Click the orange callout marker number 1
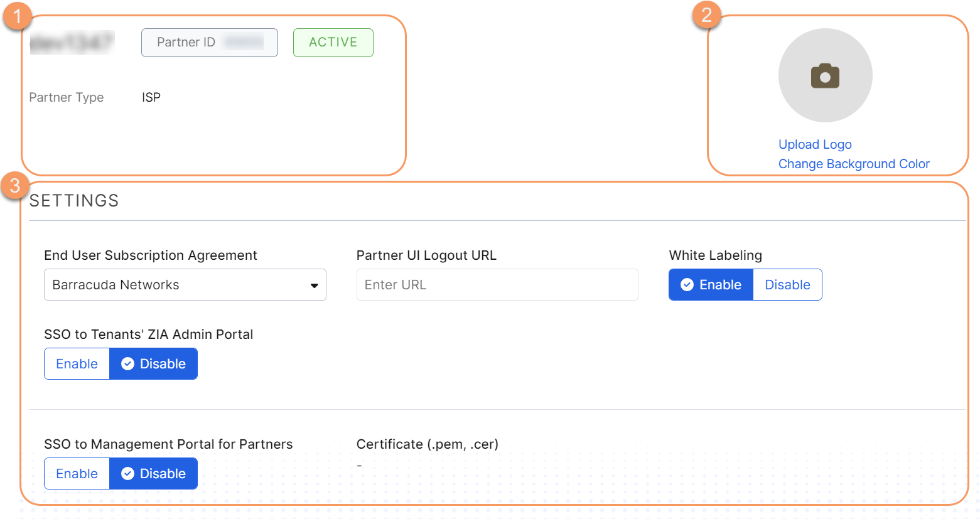The width and height of the screenshot is (980, 519). (x=18, y=15)
